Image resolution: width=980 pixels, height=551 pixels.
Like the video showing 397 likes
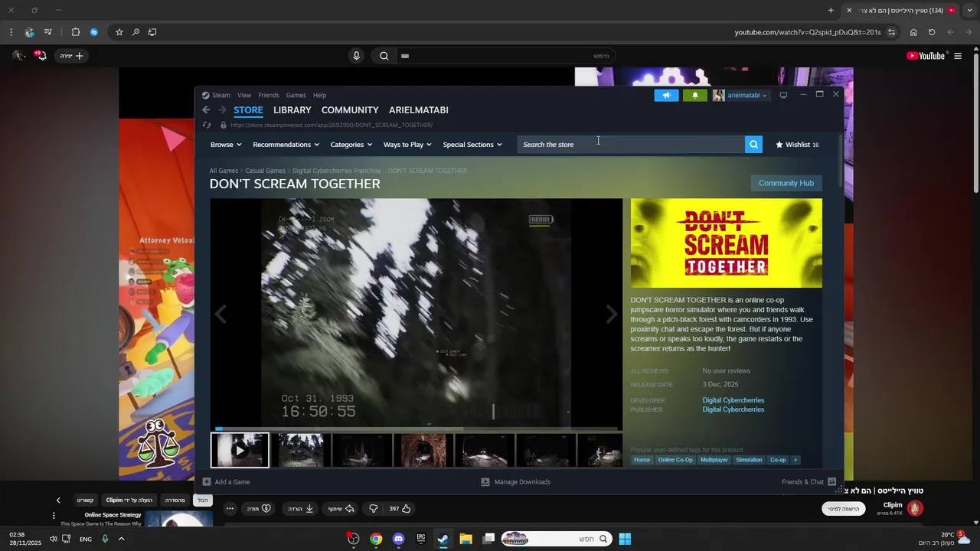tap(400, 508)
